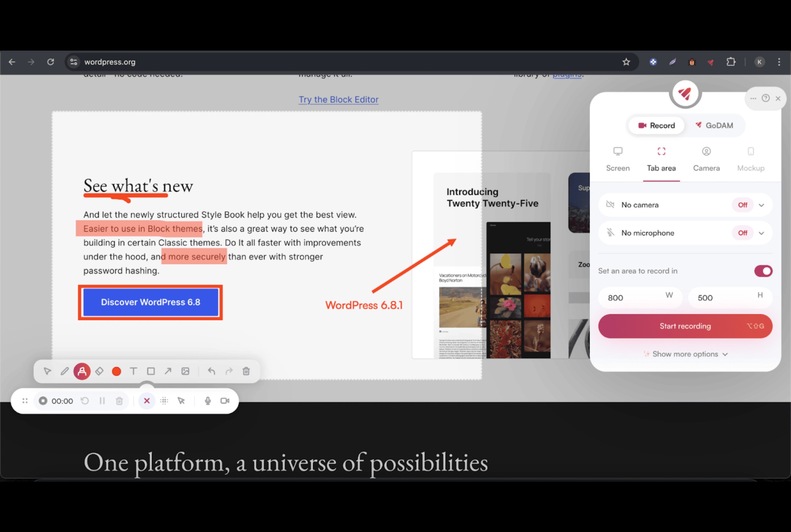The height and width of the screenshot is (532, 791).
Task: Select the rectangle shape tool
Action: (151, 371)
